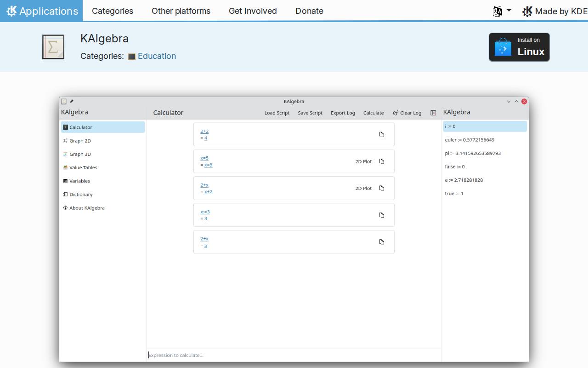Copy the 2+x = x+2 entry
Viewport: 588px width, 368px height.
coord(382,188)
